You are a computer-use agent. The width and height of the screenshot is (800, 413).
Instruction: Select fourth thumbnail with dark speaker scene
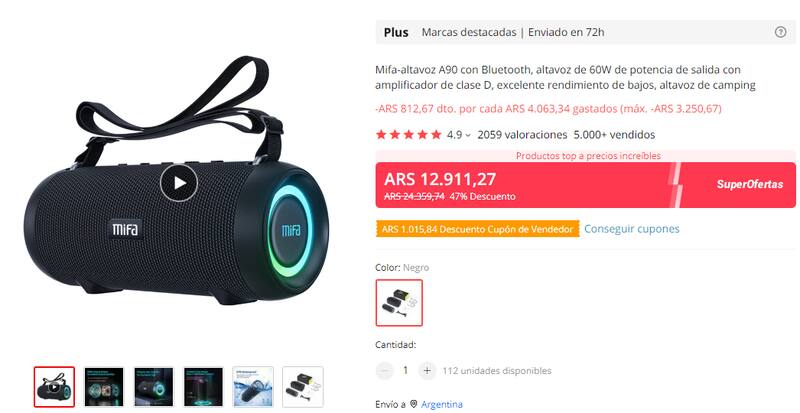[x=204, y=386]
